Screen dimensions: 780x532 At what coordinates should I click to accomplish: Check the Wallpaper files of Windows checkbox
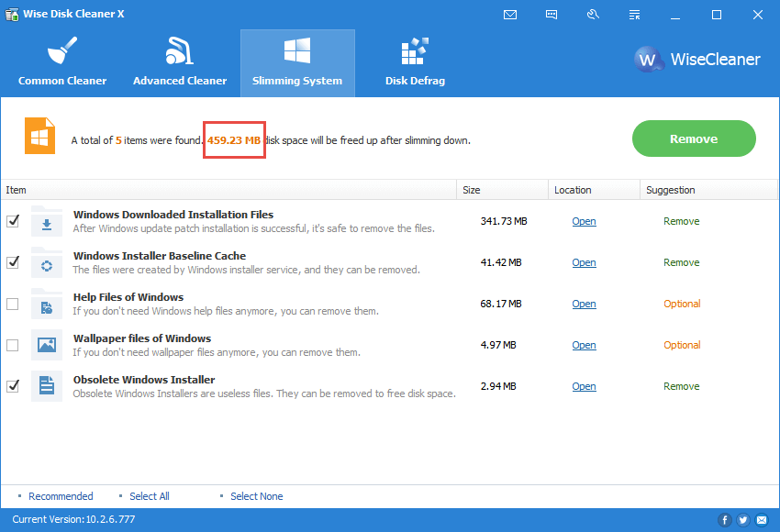(13, 345)
